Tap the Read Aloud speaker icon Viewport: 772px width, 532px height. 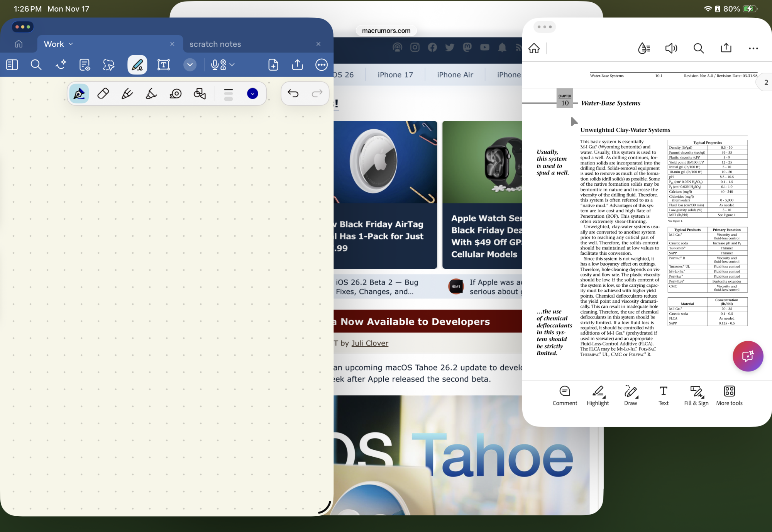pyautogui.click(x=671, y=48)
